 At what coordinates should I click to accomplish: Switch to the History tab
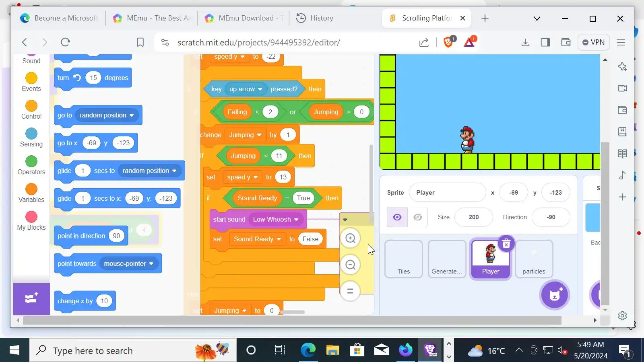(315, 18)
